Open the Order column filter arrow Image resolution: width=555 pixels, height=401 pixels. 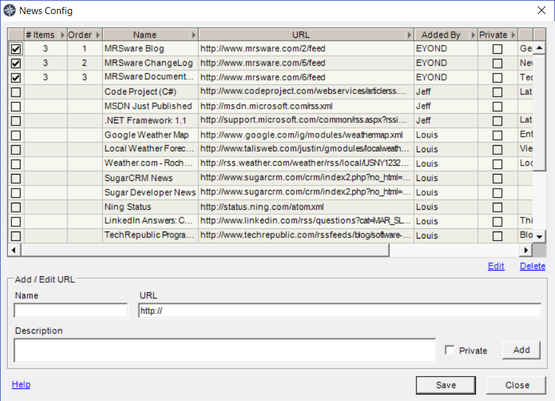coord(98,35)
